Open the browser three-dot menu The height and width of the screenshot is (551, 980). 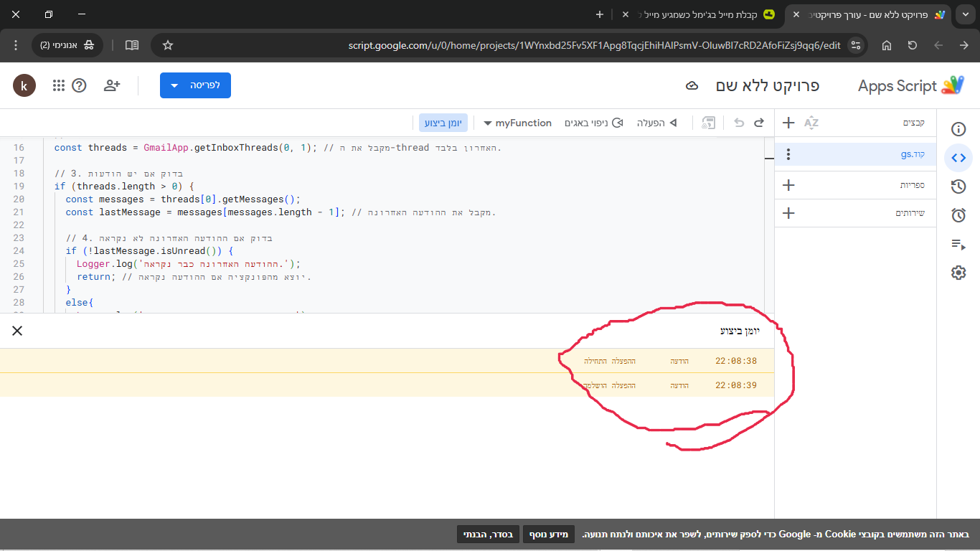point(16,45)
